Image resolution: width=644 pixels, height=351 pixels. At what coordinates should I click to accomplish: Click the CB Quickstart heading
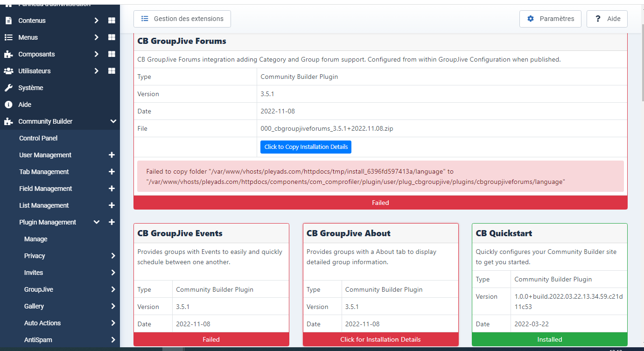click(x=504, y=233)
